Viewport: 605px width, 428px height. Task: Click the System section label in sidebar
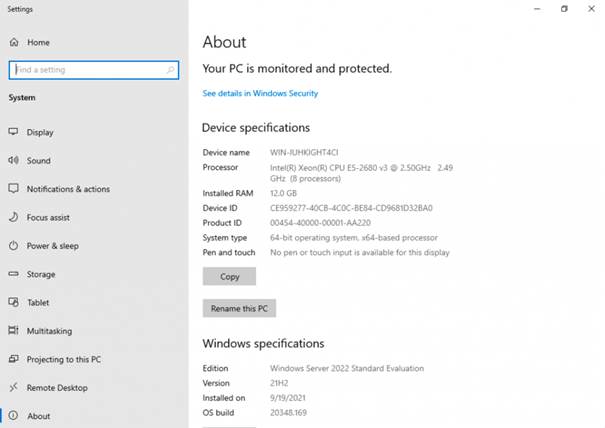tap(22, 98)
